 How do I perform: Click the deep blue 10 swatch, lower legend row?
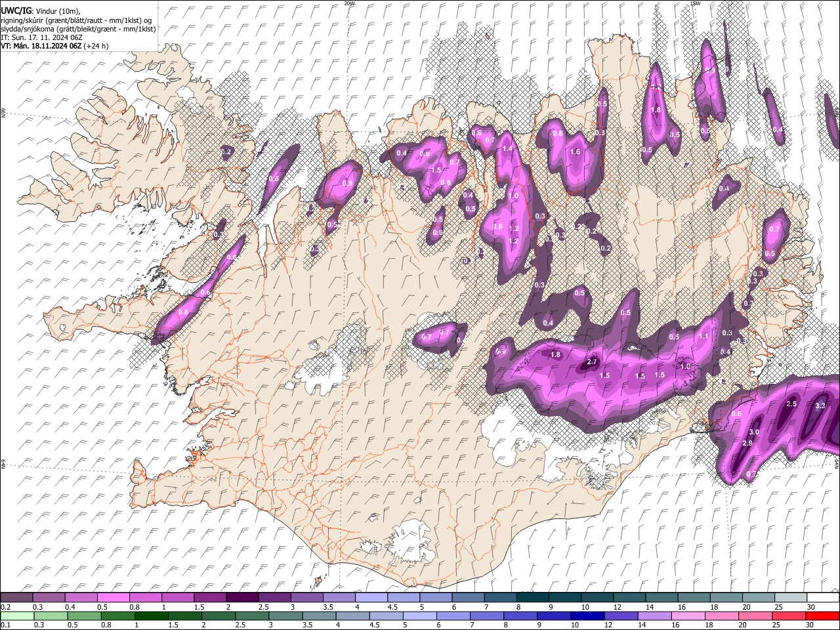click(588, 616)
